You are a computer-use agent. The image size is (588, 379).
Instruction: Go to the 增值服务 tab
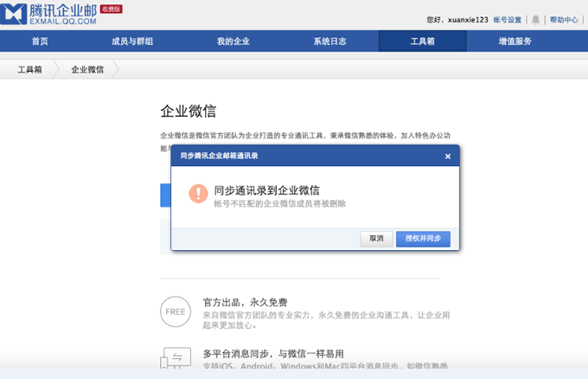515,42
